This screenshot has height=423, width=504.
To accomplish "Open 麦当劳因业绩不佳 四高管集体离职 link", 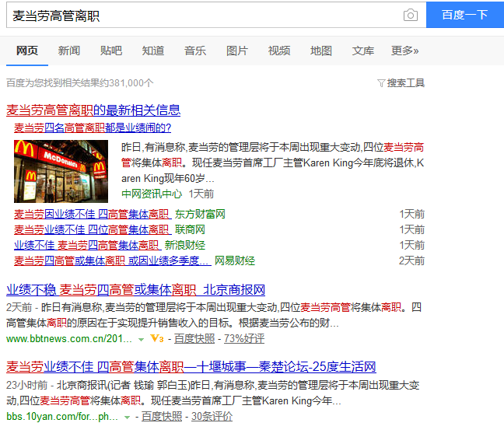I will [93, 214].
